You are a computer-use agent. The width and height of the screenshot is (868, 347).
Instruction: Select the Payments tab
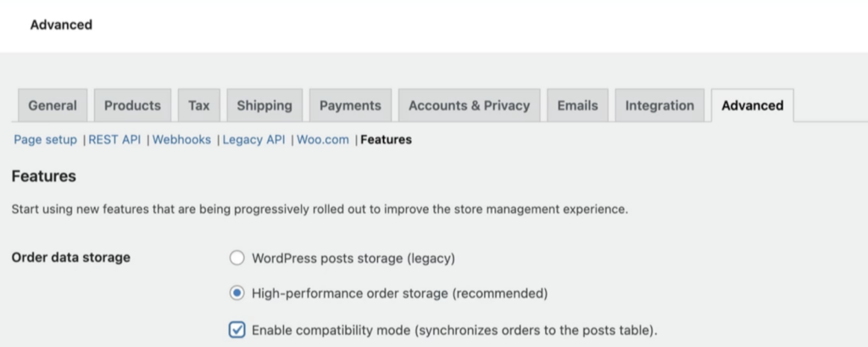pyautogui.click(x=350, y=106)
